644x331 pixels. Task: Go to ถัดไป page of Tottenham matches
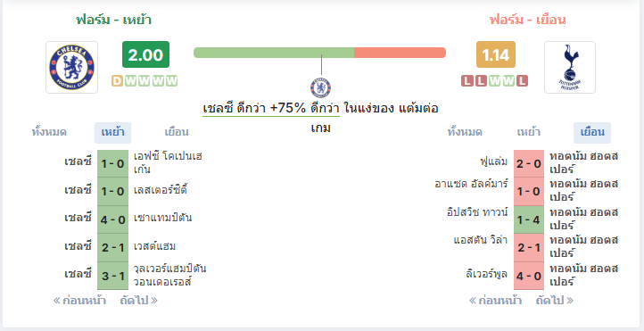(x=555, y=301)
